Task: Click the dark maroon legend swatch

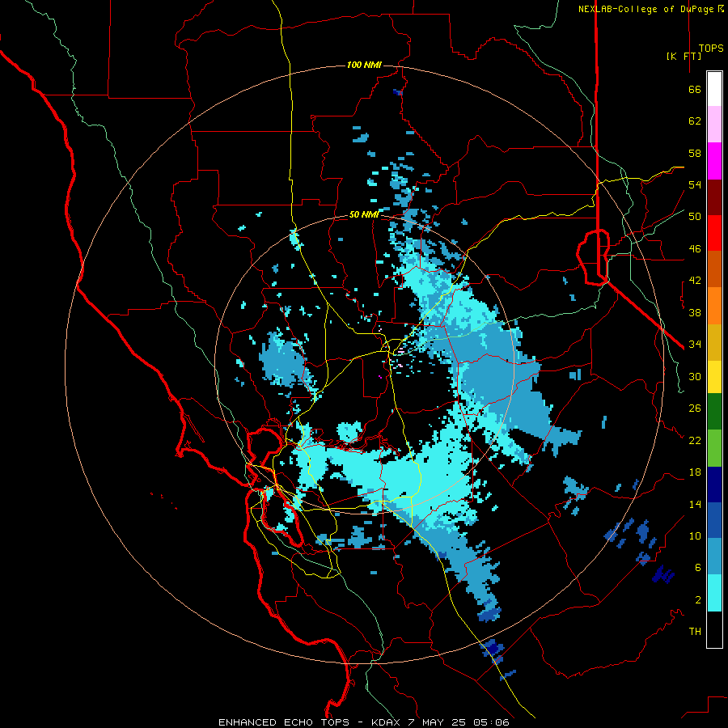Action: (714, 197)
